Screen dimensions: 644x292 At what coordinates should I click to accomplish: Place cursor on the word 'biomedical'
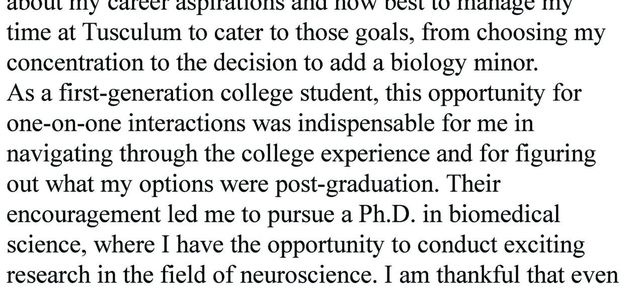(504, 215)
